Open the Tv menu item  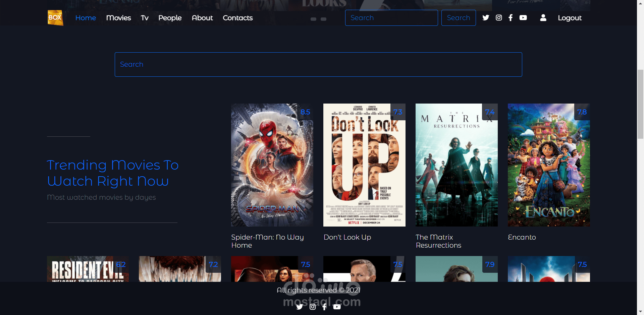click(145, 18)
